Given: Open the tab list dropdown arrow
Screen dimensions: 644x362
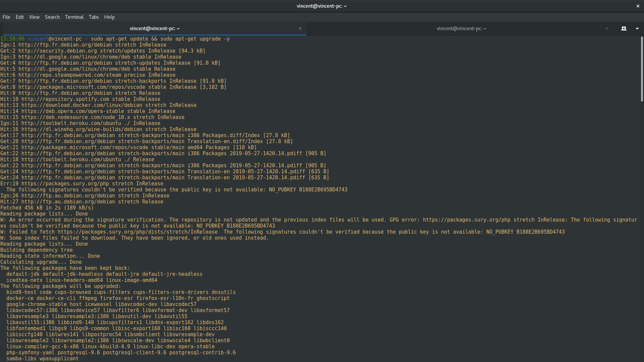Looking at the screenshot, I should pyautogui.click(x=637, y=28).
